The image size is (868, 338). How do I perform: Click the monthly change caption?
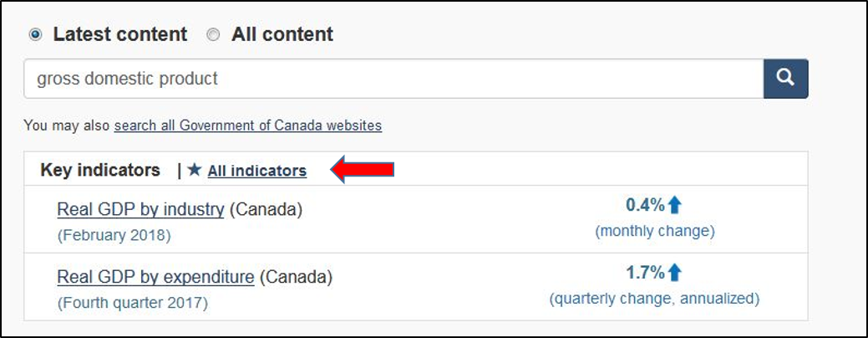(x=654, y=231)
